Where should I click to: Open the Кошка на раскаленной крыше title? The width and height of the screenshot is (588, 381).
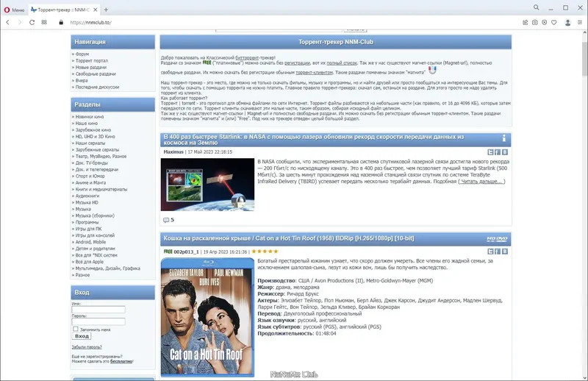(x=289, y=238)
